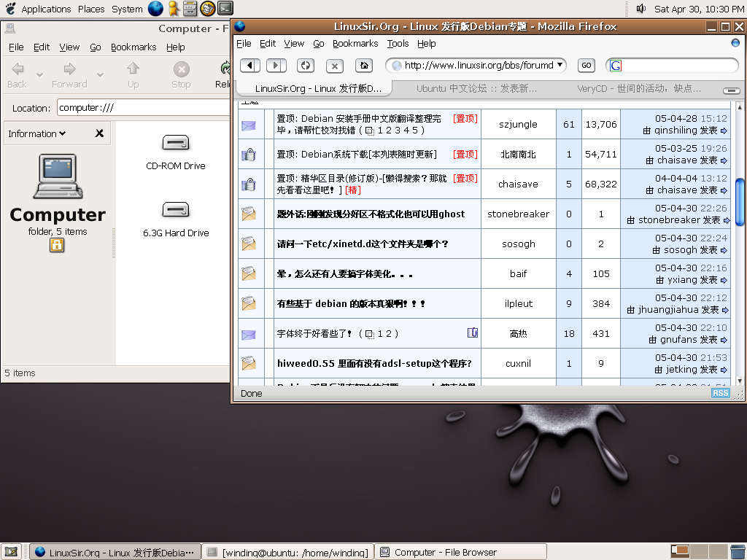Open Back history dropdown arrow in file browser
This screenshot has height=560, width=747.
coord(40,75)
